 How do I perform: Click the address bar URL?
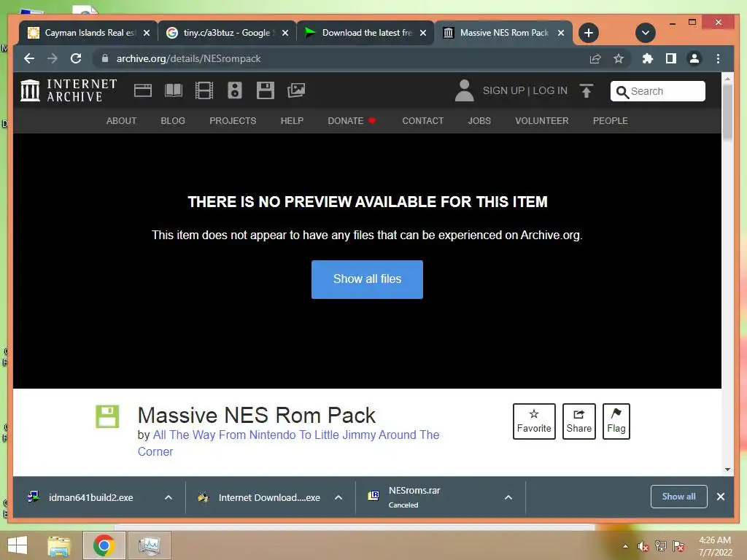point(189,58)
